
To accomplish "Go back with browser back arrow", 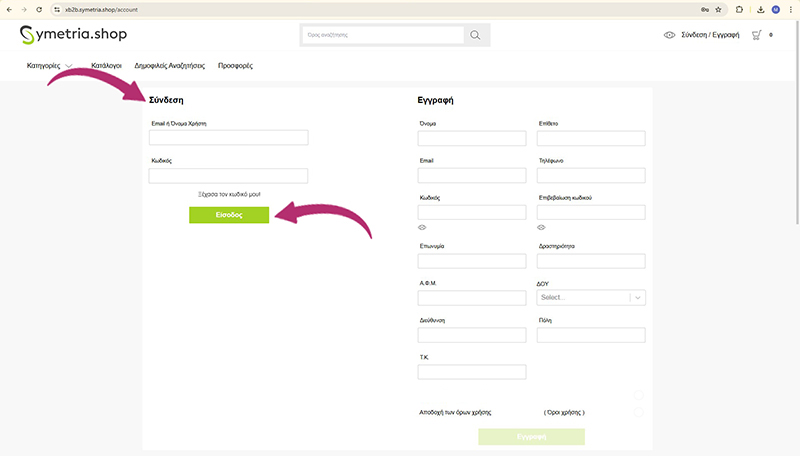I will pyautogui.click(x=9, y=9).
